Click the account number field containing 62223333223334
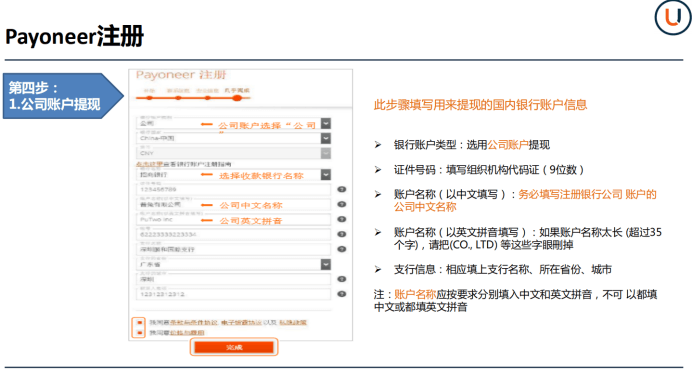This screenshot has height=372, width=692. 233,234
